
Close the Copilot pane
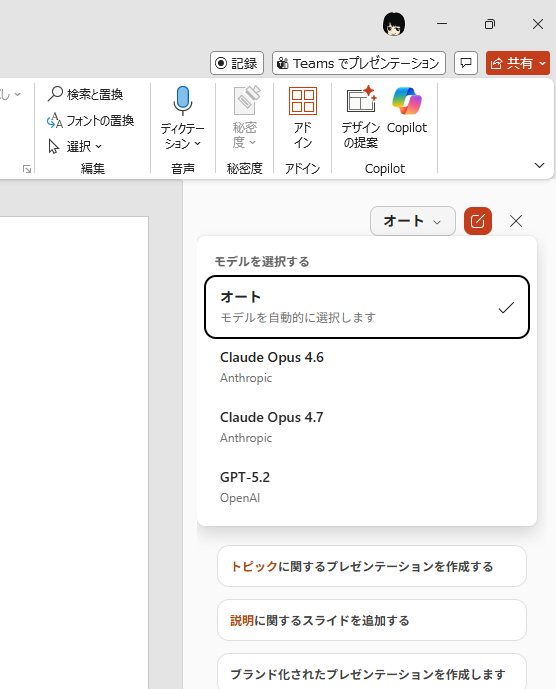click(x=516, y=221)
